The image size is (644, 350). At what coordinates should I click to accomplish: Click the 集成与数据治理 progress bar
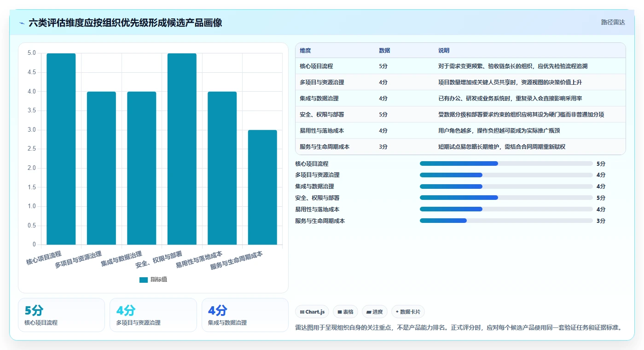(506, 187)
